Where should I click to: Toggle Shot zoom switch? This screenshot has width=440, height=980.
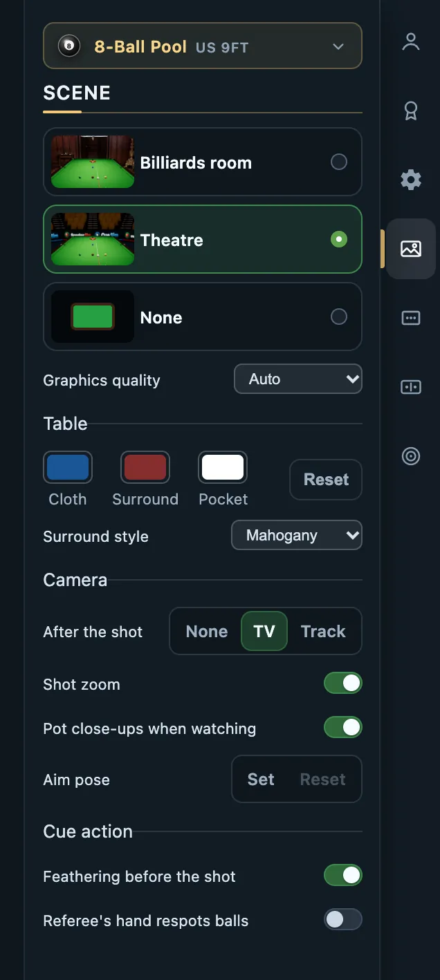[343, 683]
